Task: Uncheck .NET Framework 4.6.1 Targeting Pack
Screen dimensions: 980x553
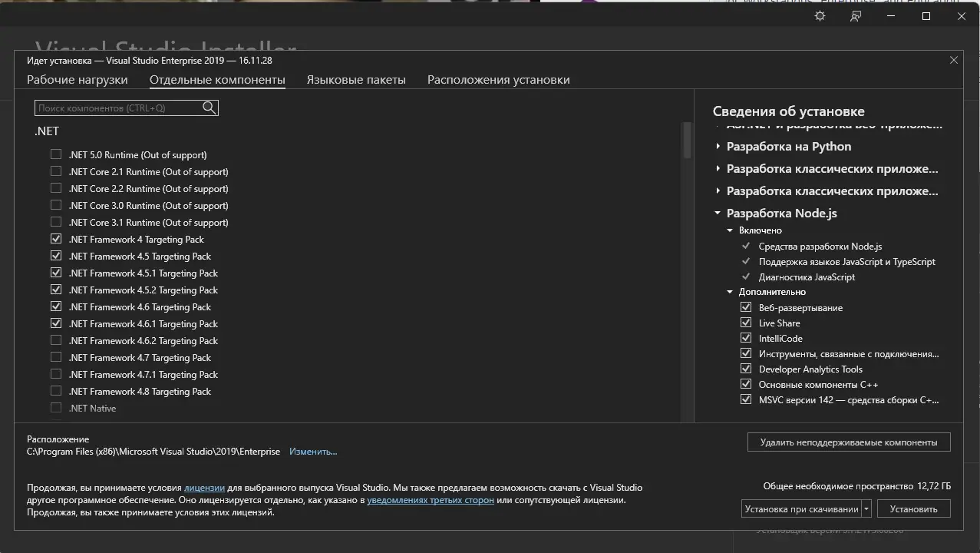Action: pyautogui.click(x=56, y=324)
